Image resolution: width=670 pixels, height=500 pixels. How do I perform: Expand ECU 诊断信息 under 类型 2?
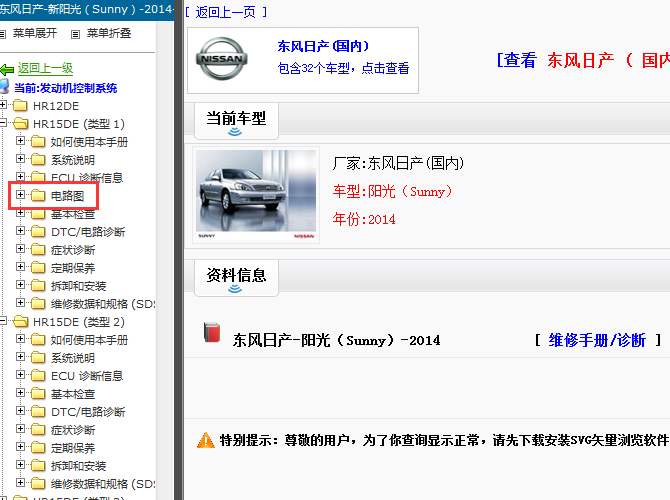pyautogui.click(x=20, y=375)
